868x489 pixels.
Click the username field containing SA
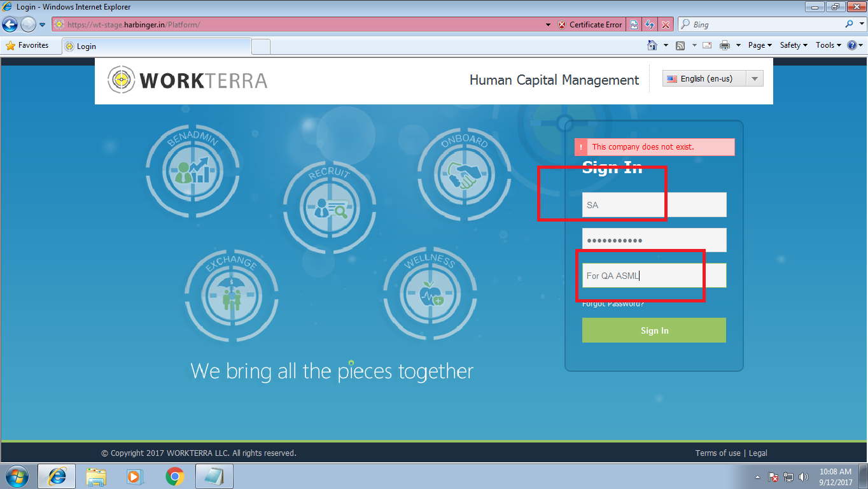click(654, 204)
